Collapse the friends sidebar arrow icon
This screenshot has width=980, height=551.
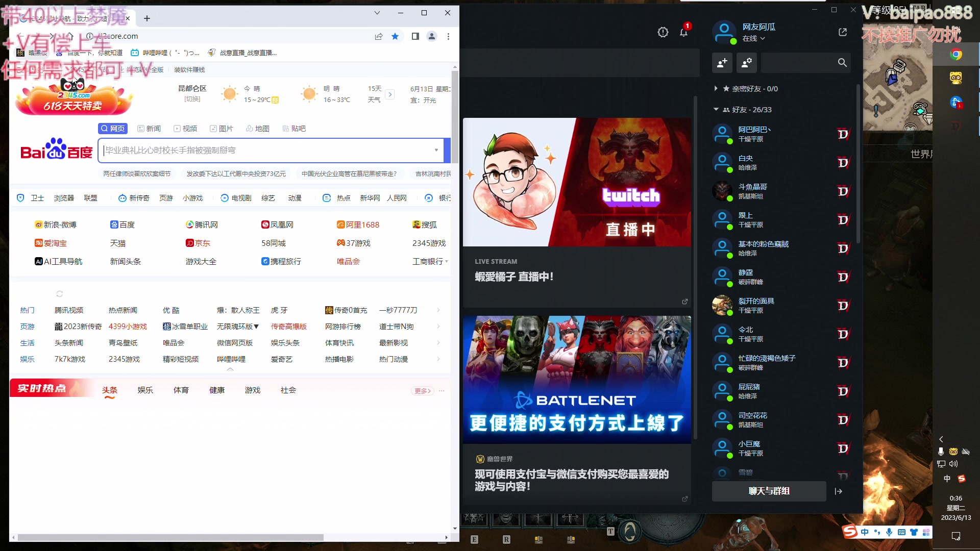point(839,491)
